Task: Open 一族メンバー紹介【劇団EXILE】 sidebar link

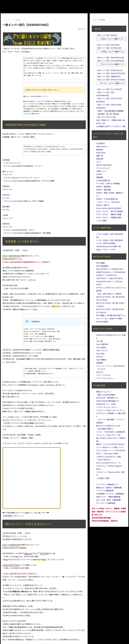Action: tap(108, 77)
